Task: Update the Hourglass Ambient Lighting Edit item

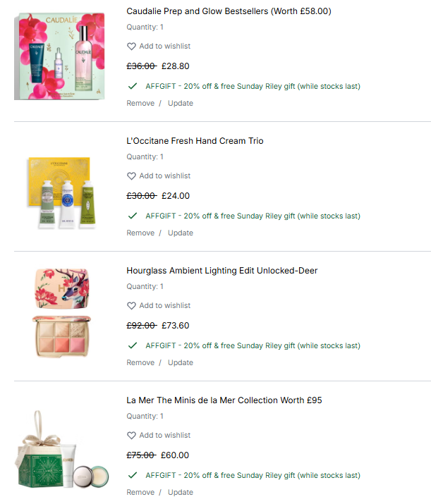Action: pyautogui.click(x=181, y=362)
